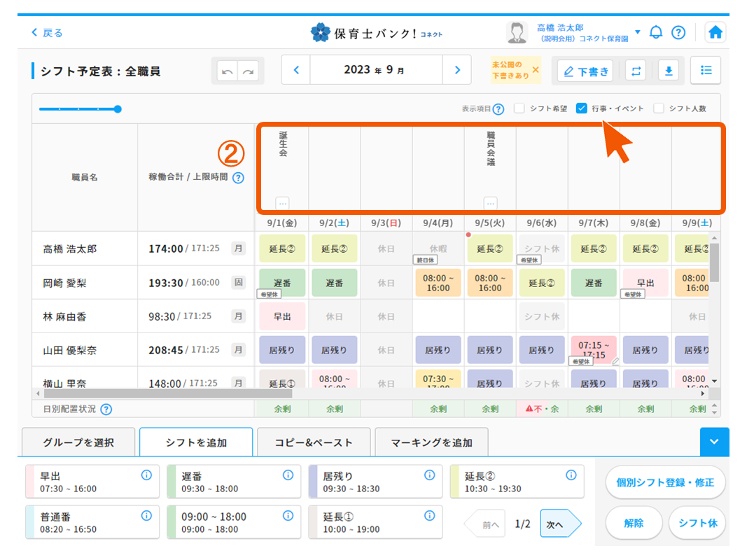Click the swap/repeat arrows icon

point(636,71)
